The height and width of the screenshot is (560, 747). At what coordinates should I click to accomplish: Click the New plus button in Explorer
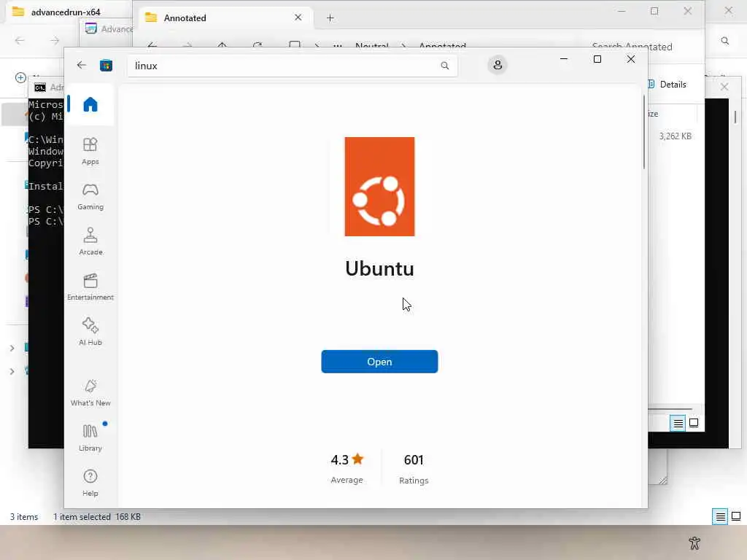point(20,77)
